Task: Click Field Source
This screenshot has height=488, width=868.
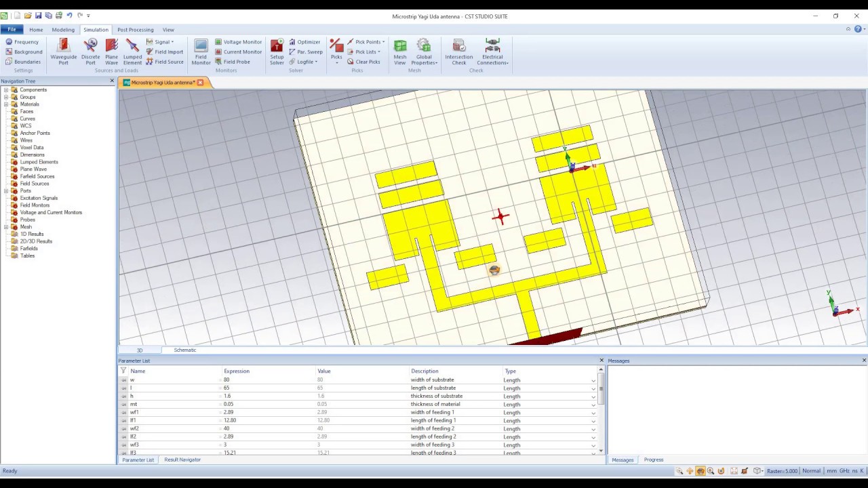Action: point(165,62)
